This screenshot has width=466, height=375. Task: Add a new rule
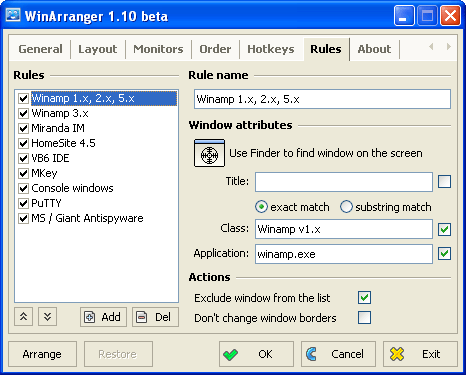coord(103,317)
